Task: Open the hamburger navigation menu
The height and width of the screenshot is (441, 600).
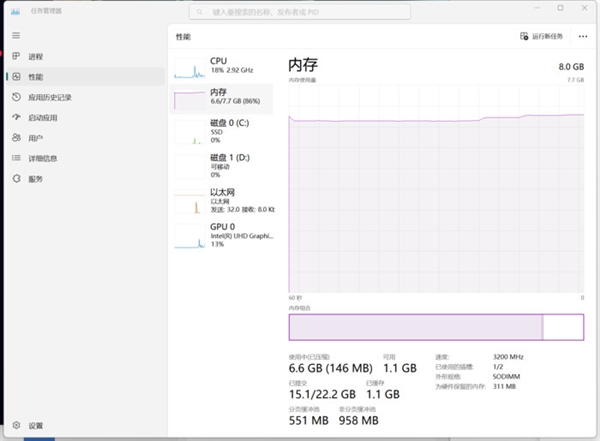Action: (16, 36)
